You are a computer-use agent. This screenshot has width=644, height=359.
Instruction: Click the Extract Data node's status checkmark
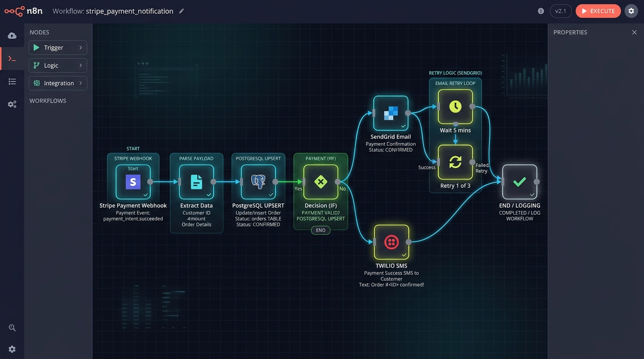point(209,194)
